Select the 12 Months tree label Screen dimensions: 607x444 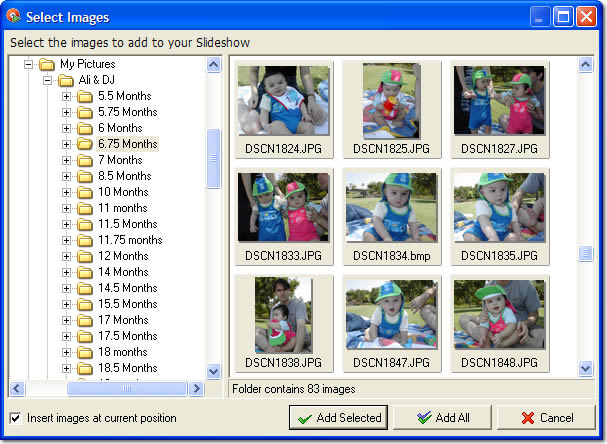pyautogui.click(x=123, y=256)
